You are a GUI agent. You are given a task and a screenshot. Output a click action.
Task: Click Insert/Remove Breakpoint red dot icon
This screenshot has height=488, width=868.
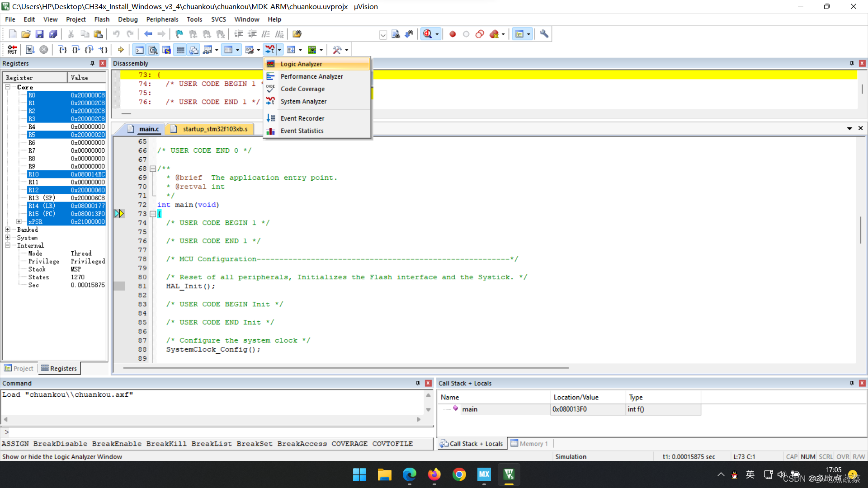click(453, 34)
